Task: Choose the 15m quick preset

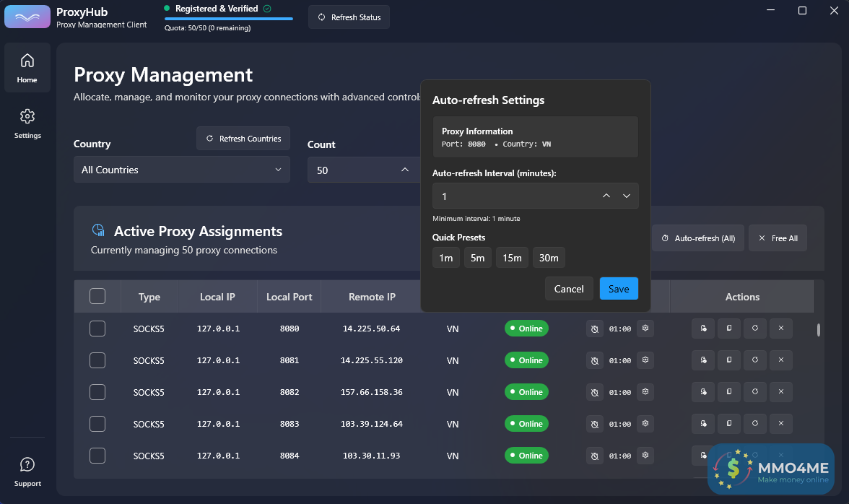Action: pyautogui.click(x=512, y=258)
